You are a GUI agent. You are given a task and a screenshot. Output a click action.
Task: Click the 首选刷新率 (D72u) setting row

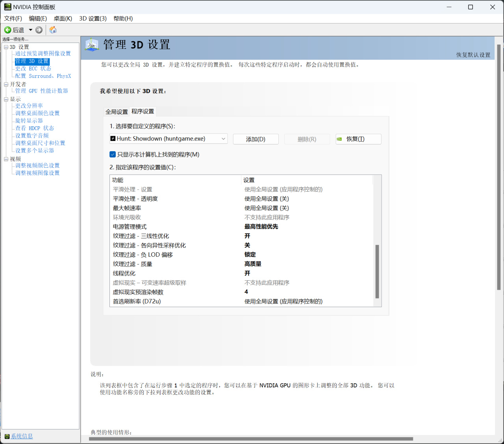tap(241, 302)
